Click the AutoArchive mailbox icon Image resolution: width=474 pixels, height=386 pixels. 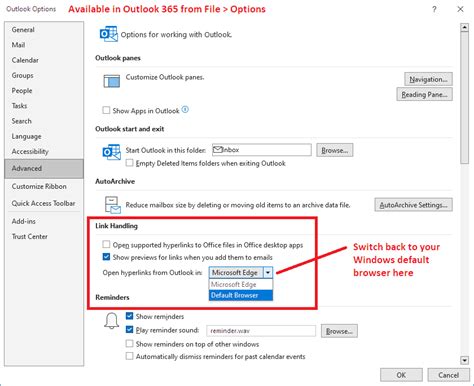113,205
